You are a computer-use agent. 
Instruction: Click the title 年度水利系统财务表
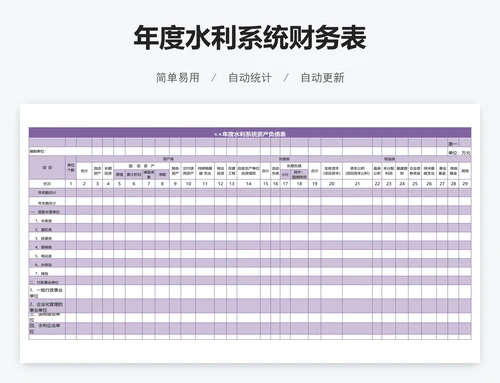(x=250, y=38)
